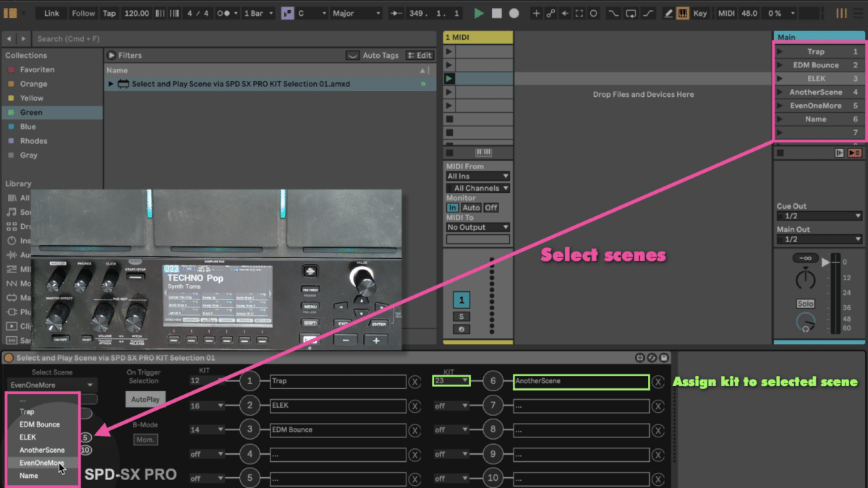
Task: Toggle Draw Mode pencil icon
Action: click(668, 13)
